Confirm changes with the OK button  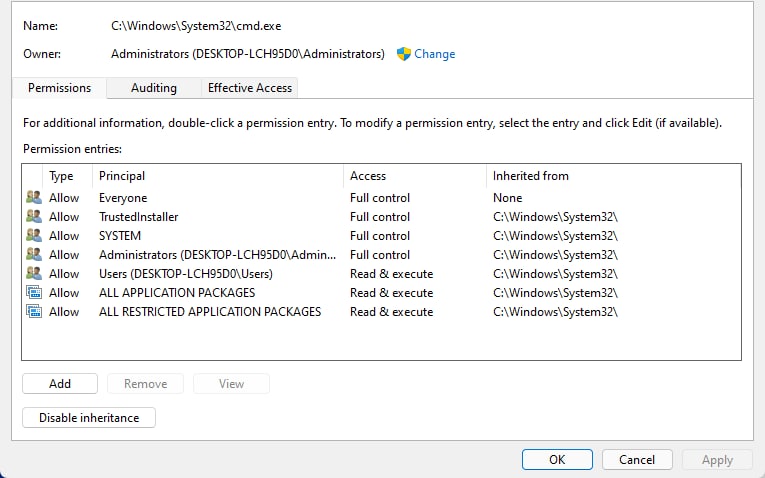click(x=557, y=459)
